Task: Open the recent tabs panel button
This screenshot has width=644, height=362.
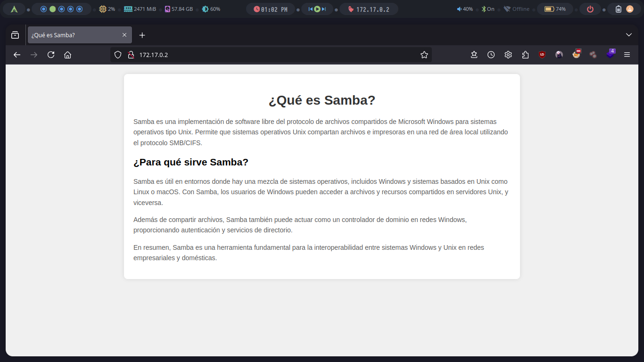Action: 15,35
